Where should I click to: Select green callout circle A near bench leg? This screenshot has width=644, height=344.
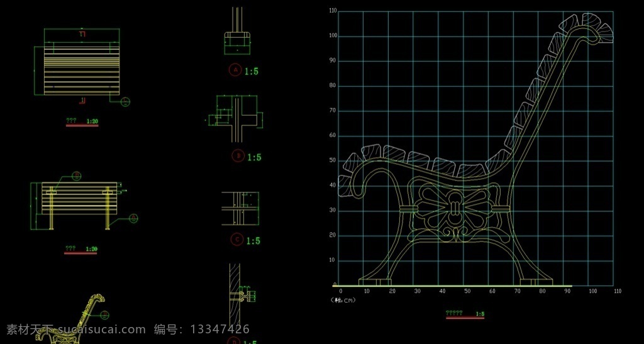tap(133, 218)
